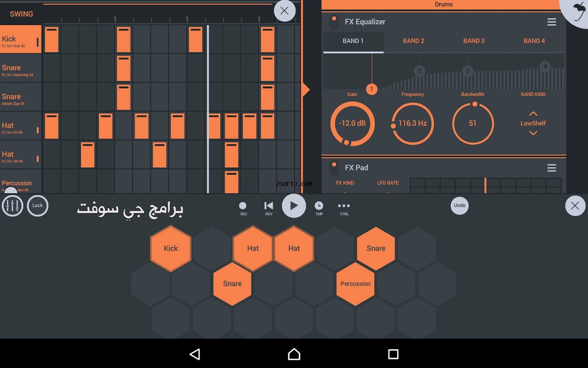Toggle the first step of Hat CH 08 row

pyautogui.click(x=51, y=126)
